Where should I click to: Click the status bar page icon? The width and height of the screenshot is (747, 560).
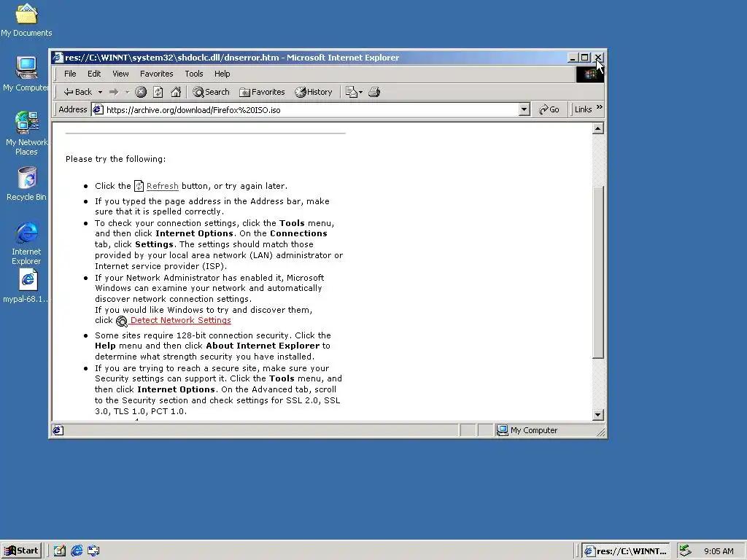click(58, 430)
